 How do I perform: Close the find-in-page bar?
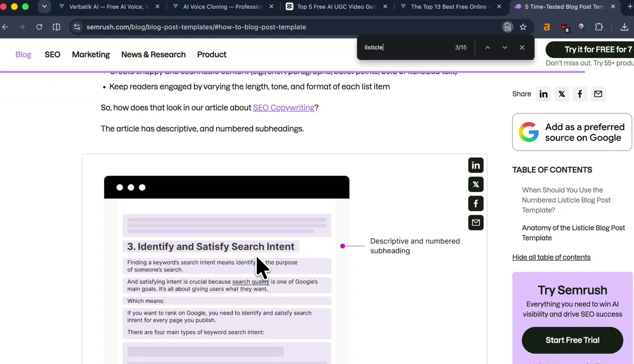coord(522,48)
